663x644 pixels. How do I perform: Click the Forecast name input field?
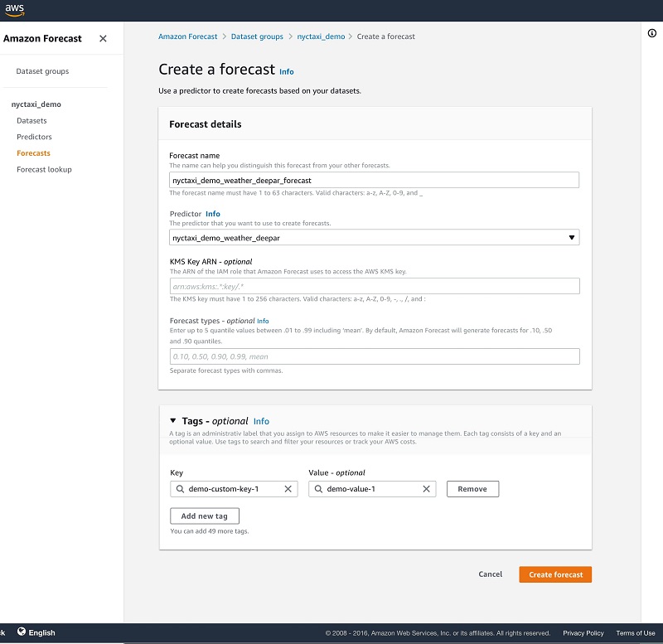[375, 180]
